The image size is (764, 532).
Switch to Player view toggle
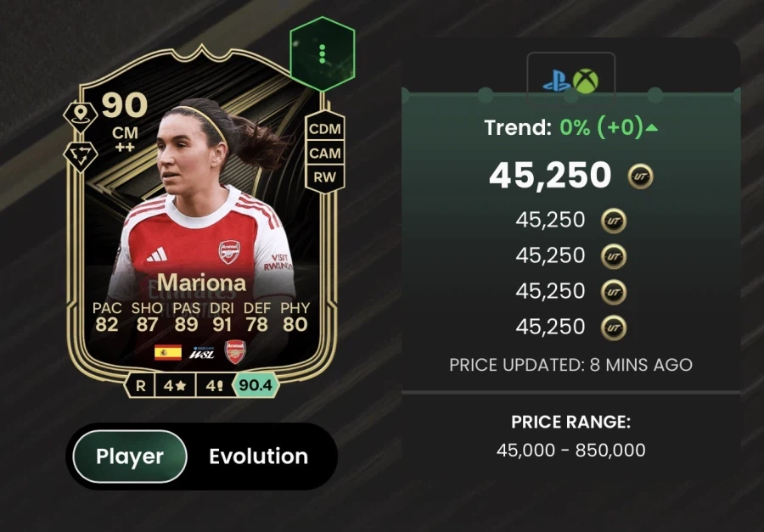pos(130,456)
